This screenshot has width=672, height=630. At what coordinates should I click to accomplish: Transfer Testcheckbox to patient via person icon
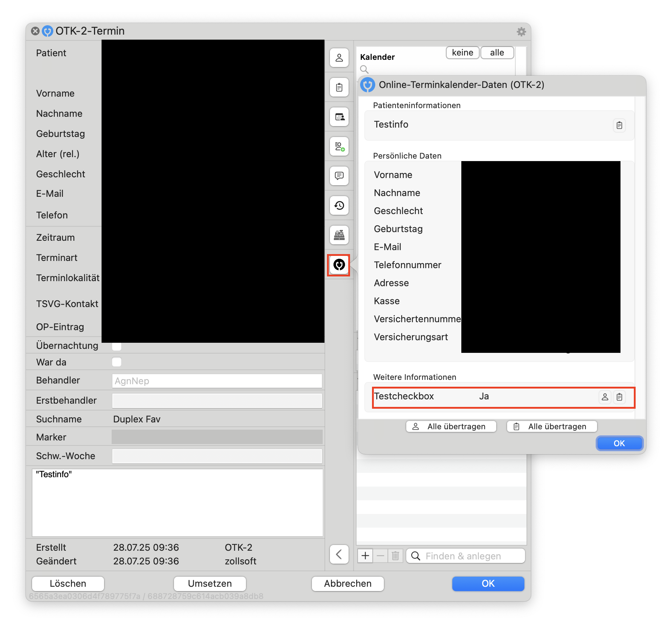(605, 397)
